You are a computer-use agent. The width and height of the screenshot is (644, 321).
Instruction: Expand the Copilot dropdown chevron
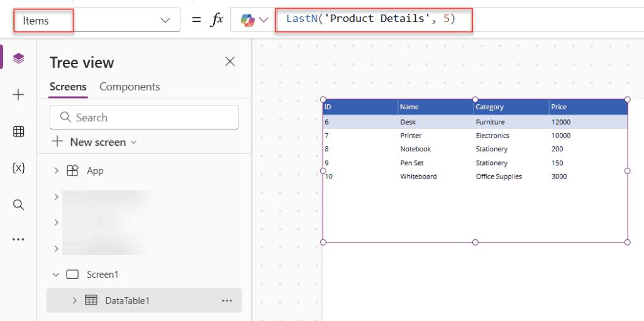[x=264, y=19]
